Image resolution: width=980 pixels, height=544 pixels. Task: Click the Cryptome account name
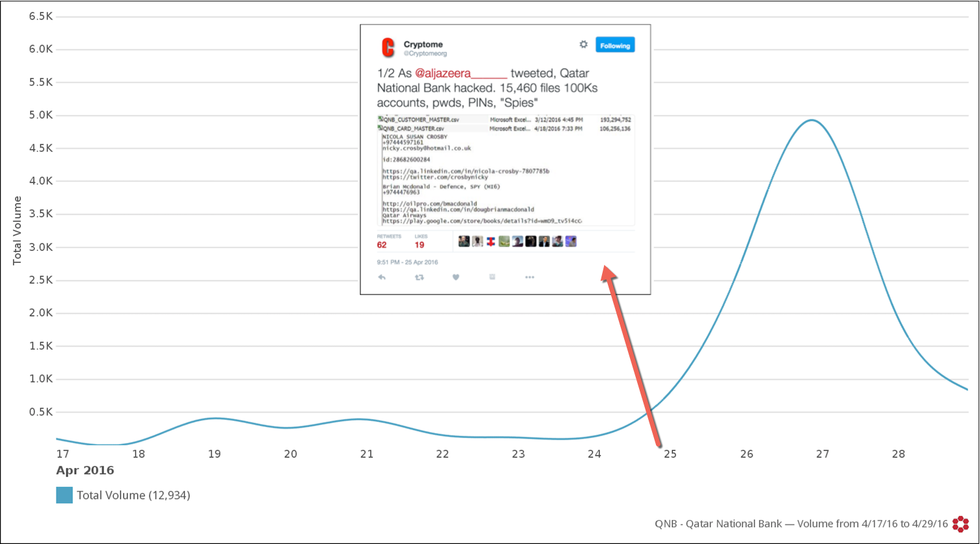click(423, 44)
